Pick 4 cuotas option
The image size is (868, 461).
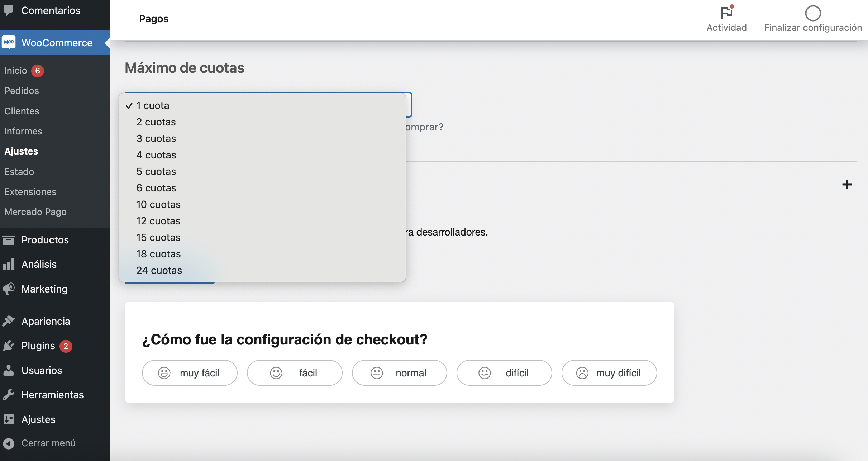(262, 155)
